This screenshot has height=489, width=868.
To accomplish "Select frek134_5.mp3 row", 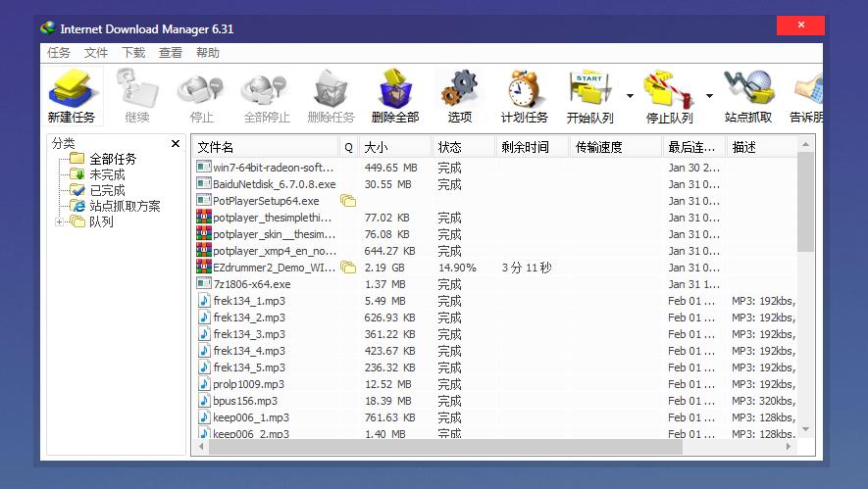I will click(x=495, y=367).
